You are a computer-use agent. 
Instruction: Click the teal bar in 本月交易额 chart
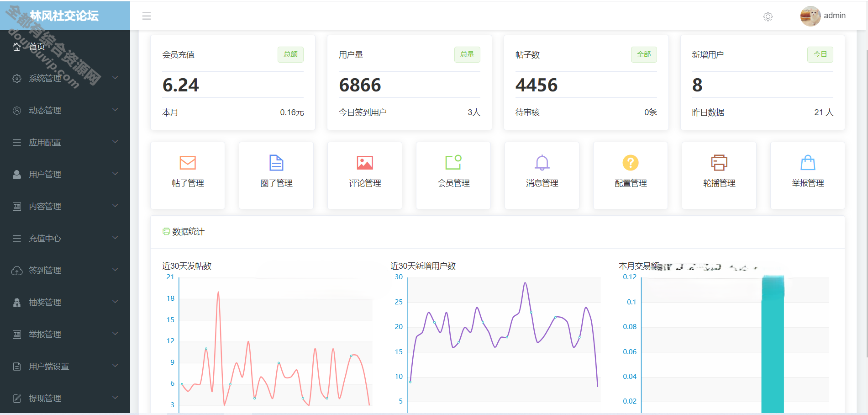(773, 344)
